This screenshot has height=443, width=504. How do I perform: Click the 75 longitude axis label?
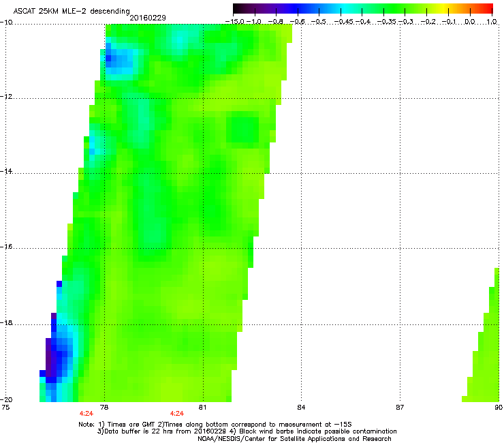[x=5, y=408]
